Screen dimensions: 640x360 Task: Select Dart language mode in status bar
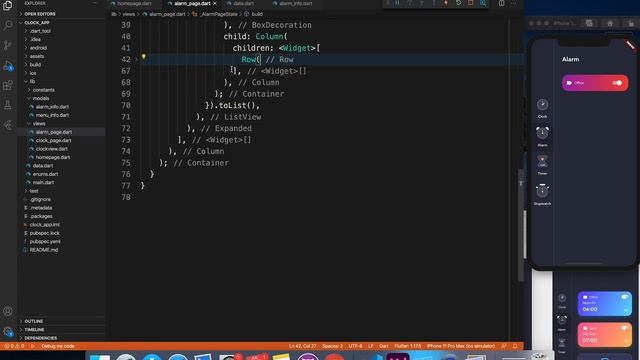click(x=384, y=346)
